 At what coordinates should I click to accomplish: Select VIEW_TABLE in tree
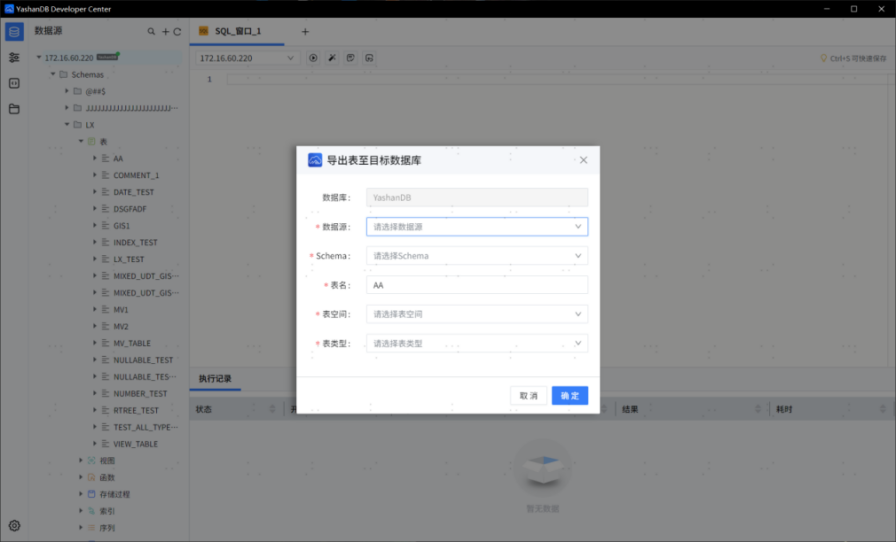[x=135, y=444]
